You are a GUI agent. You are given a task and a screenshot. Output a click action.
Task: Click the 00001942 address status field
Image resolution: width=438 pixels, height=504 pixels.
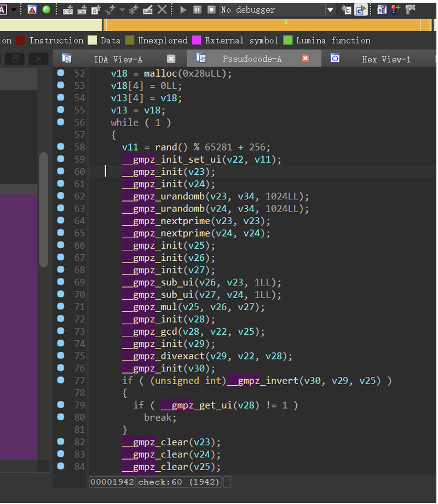point(112,482)
